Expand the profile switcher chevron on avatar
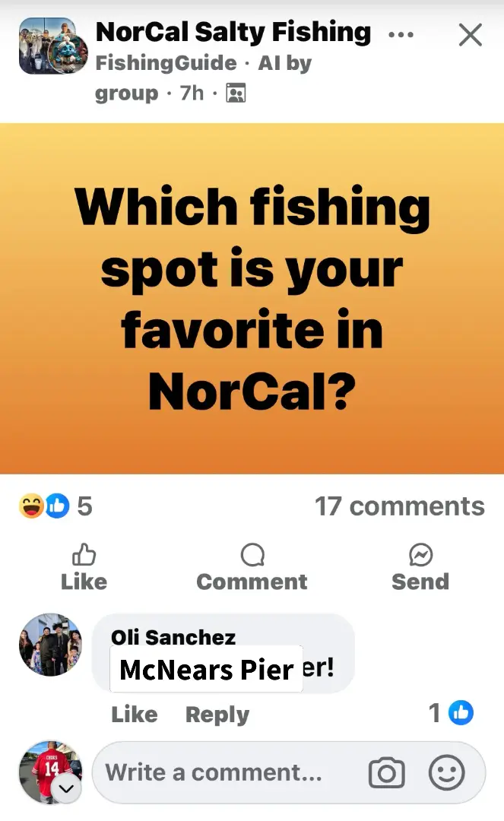The image size is (504, 821). click(66, 792)
